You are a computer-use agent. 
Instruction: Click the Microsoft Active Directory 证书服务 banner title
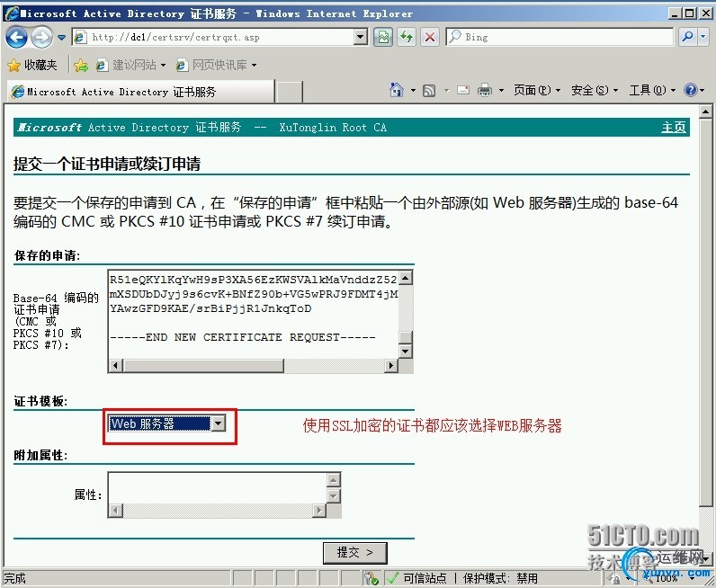[130, 128]
